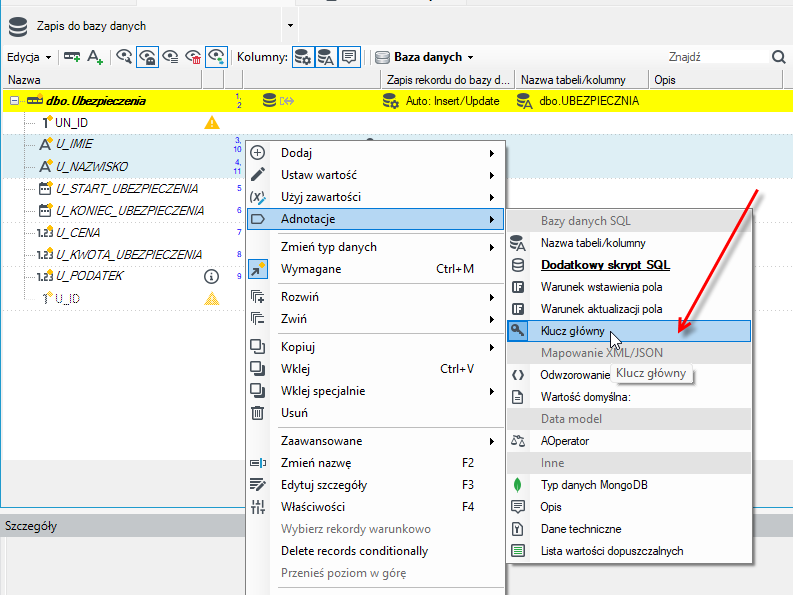Toggle the eye with wrench view icon

124,57
